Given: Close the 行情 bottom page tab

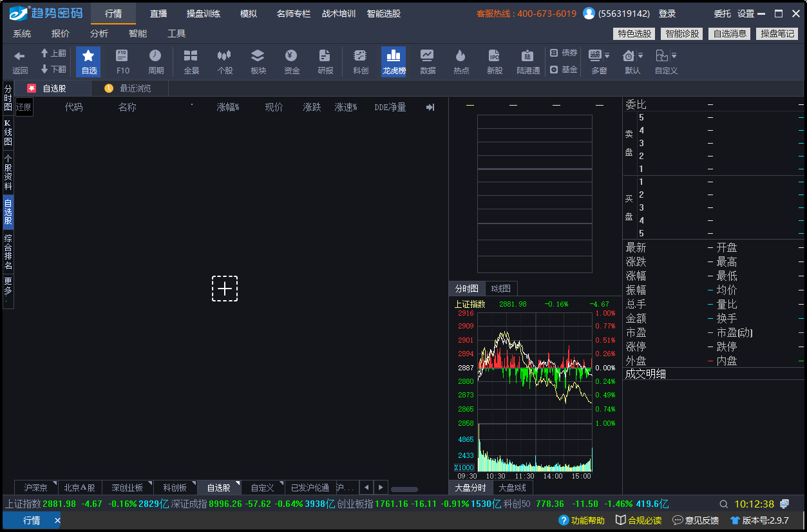Looking at the screenshot, I should pyautogui.click(x=57, y=520).
